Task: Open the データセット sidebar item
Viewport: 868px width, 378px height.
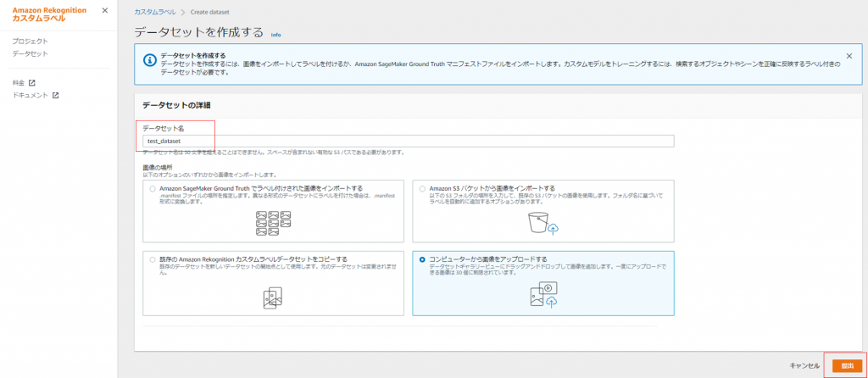Action: point(30,53)
